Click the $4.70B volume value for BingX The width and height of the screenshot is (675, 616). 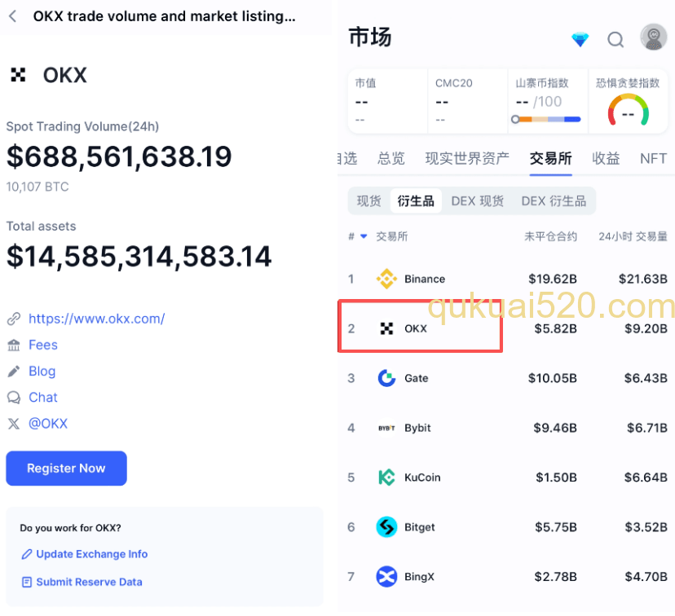point(646,576)
